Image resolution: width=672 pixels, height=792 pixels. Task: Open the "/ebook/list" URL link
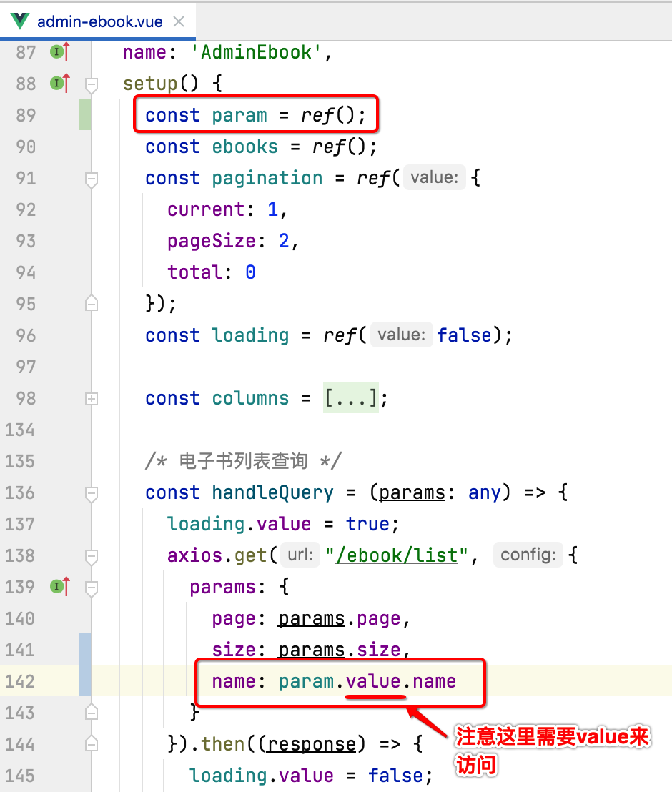click(x=397, y=555)
